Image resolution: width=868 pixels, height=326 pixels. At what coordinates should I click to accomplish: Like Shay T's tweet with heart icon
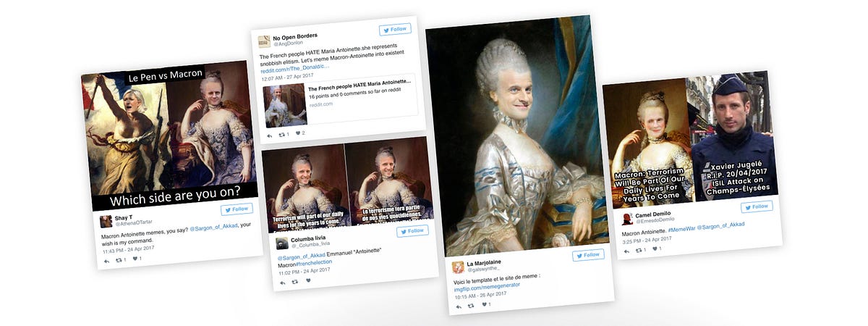(x=137, y=259)
